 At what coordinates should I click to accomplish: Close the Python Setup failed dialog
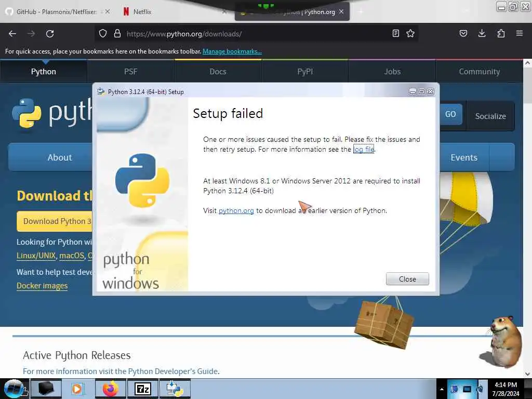coord(407,279)
